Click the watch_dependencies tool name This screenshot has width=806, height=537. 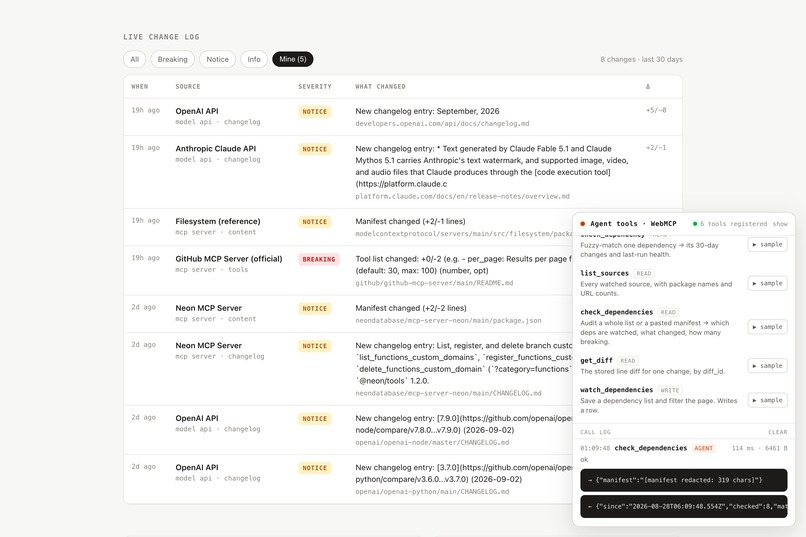tap(616, 390)
